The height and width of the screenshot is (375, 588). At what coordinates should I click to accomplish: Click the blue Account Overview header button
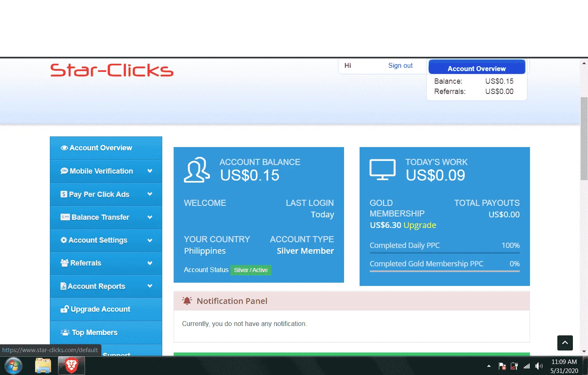click(x=477, y=67)
